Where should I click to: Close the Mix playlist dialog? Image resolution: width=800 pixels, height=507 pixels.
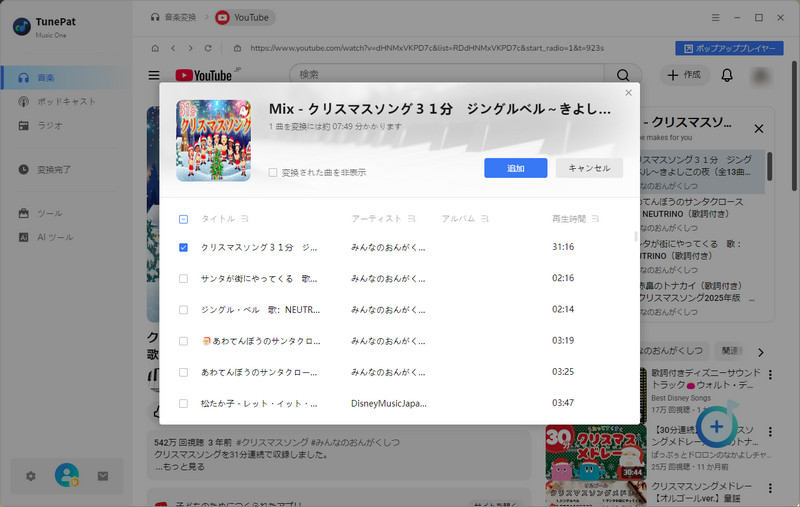pos(628,92)
